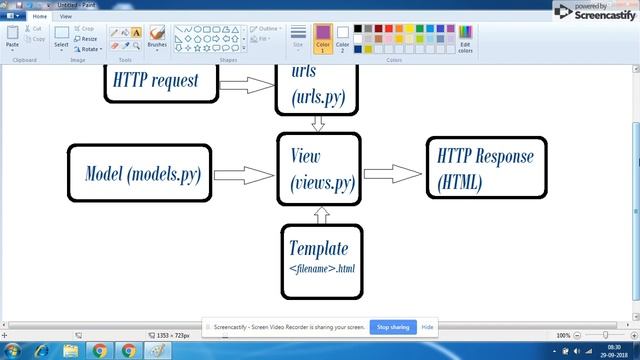This screenshot has width=640, height=360.
Task: Switch to the Home ribbon tab
Action: pyautogui.click(x=40, y=16)
